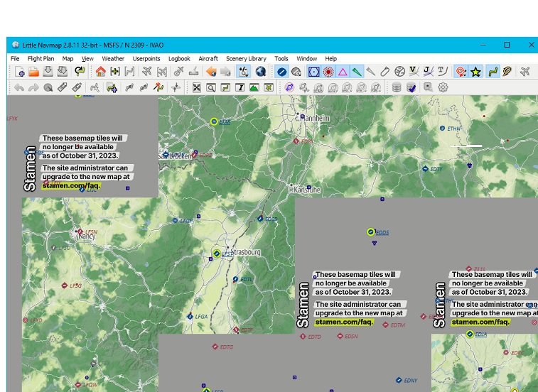Open the Map menu
Viewport: 538px width, 392px height.
point(68,59)
